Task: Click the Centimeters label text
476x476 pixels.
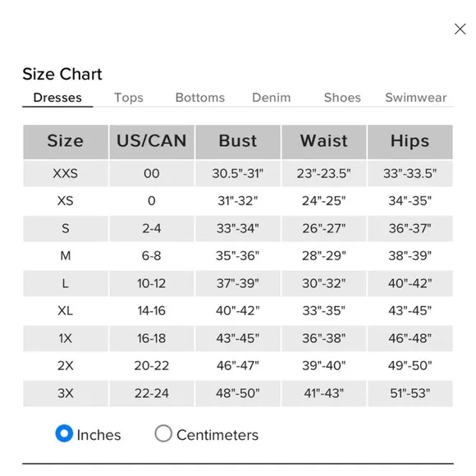Action: 217,435
